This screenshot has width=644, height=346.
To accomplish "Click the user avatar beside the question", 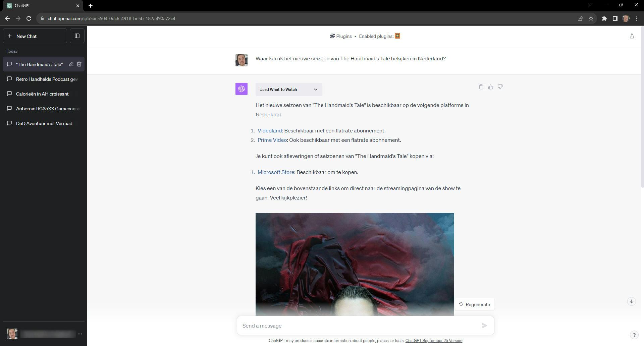I will [241, 60].
